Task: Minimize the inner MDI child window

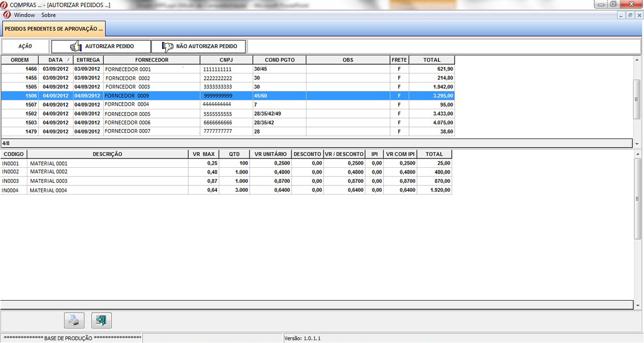Action: 621,15
